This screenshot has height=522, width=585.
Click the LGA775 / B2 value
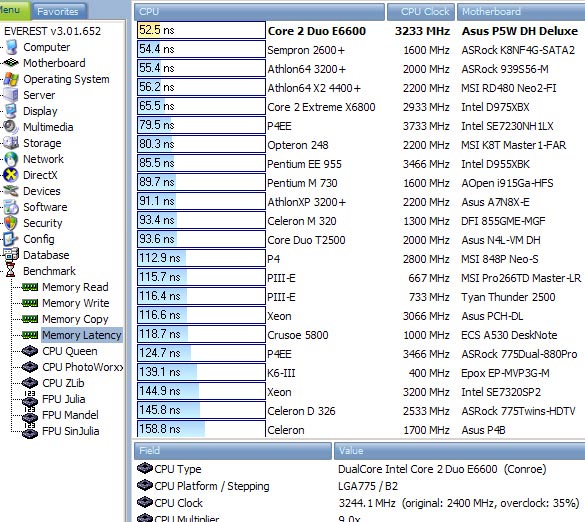[367, 486]
